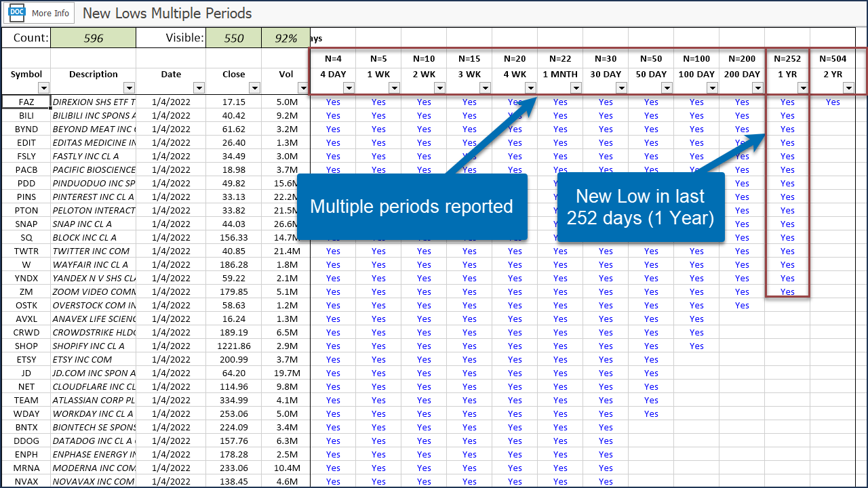Select the Count value cell 596
The height and width of the screenshot is (488, 868).
point(94,38)
